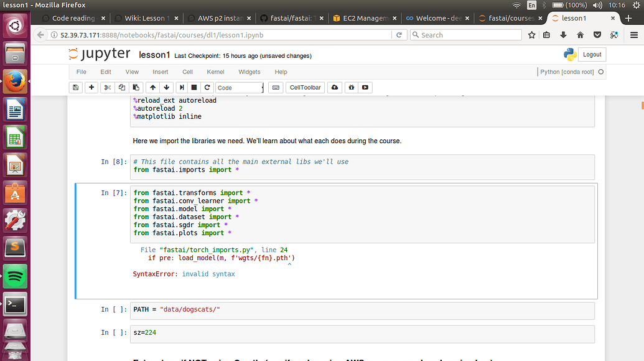Screen dimensions: 644x361
Task: Run the current cell
Action: pyautogui.click(x=182, y=88)
